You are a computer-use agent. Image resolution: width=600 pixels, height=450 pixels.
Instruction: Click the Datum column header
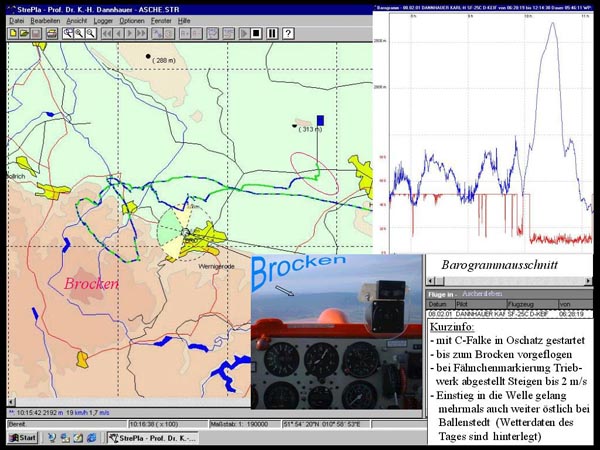(x=440, y=304)
